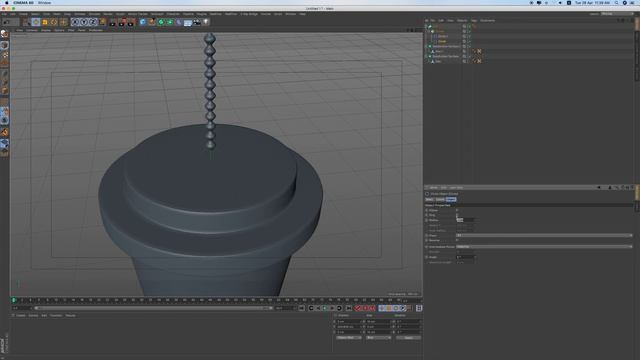Screen dimensions: 640x360
Task: Click the Apply button in Coordinates
Action: pyautogui.click(x=408, y=338)
